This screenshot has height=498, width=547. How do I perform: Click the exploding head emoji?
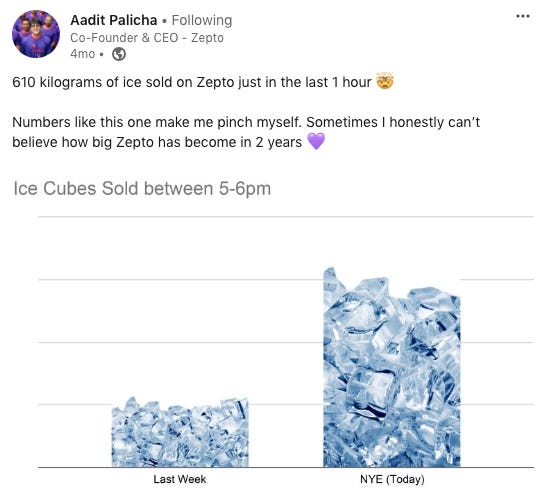(385, 82)
